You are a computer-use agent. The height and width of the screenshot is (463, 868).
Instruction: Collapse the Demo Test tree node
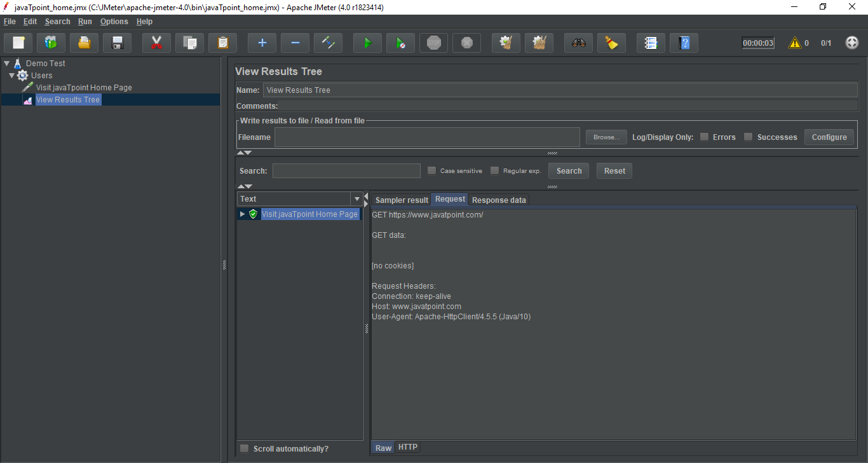pyautogui.click(x=6, y=64)
